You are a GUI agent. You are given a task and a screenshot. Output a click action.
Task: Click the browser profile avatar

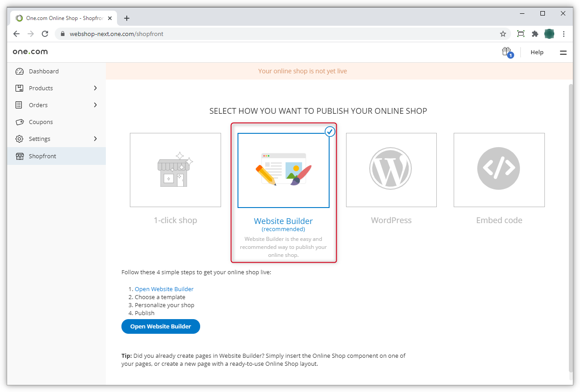pyautogui.click(x=549, y=34)
